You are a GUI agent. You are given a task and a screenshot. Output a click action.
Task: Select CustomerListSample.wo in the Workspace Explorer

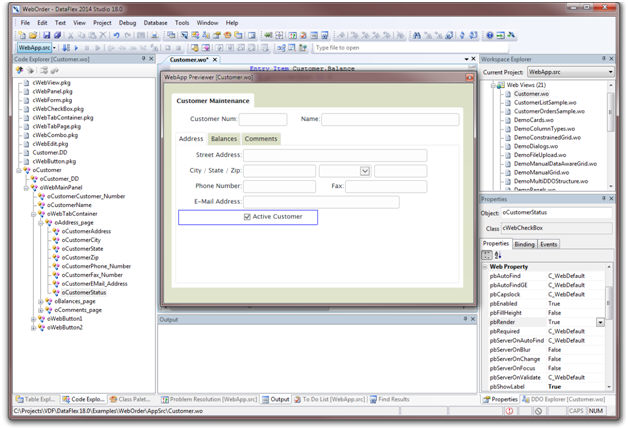(545, 102)
